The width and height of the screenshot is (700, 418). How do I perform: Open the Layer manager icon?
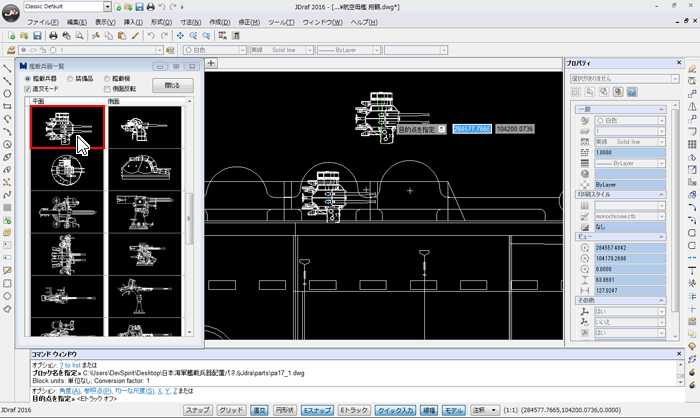click(x=11, y=50)
